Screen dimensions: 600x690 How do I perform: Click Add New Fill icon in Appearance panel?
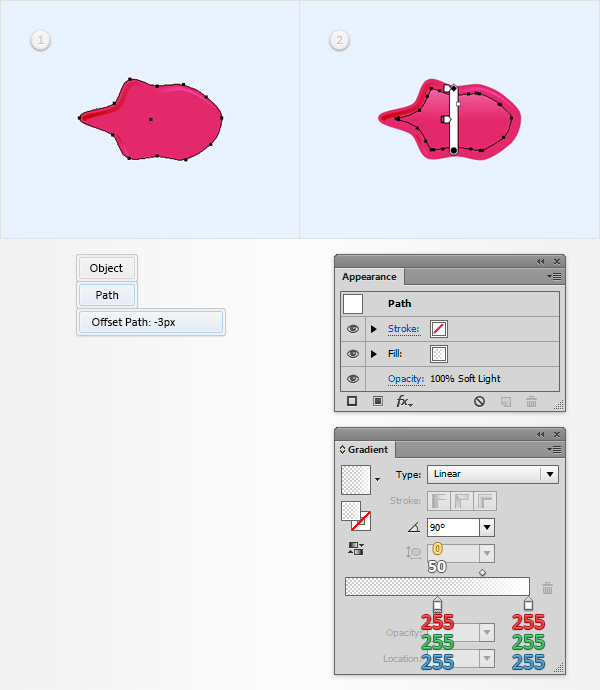pyautogui.click(x=378, y=401)
